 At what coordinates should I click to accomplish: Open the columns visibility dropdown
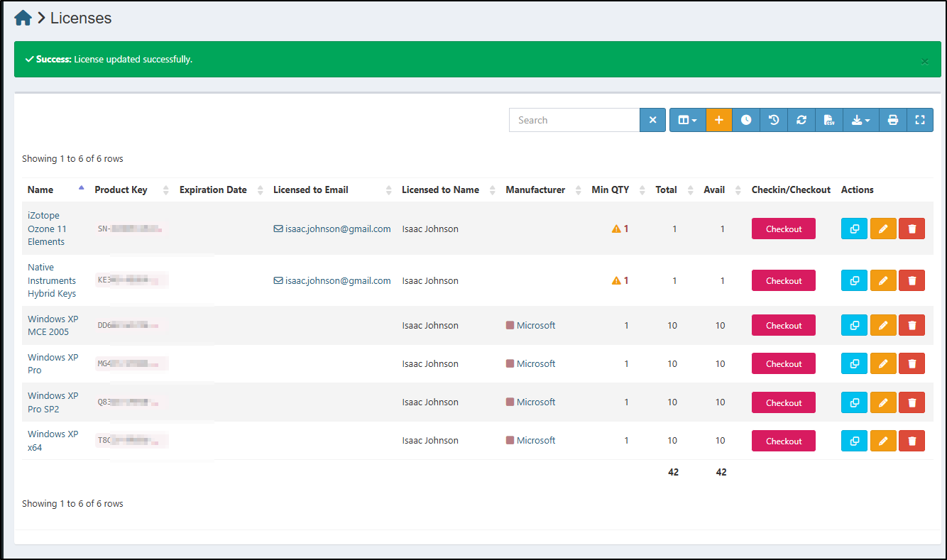(x=687, y=120)
